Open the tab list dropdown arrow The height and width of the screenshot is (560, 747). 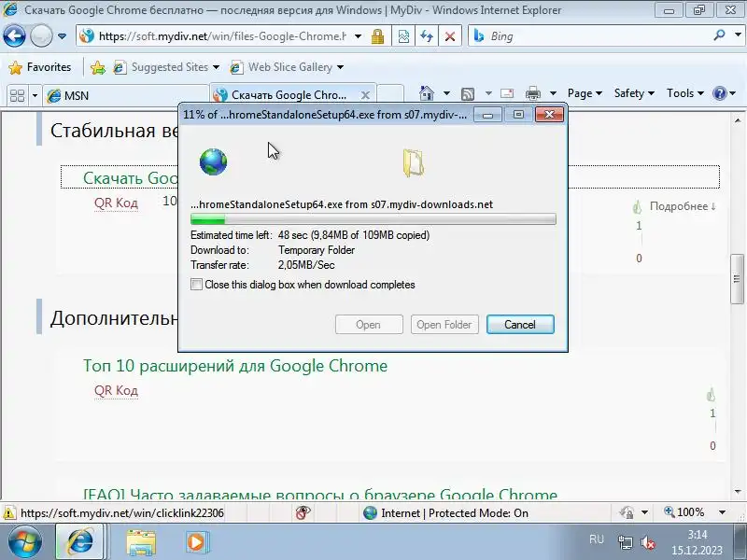[x=35, y=95]
